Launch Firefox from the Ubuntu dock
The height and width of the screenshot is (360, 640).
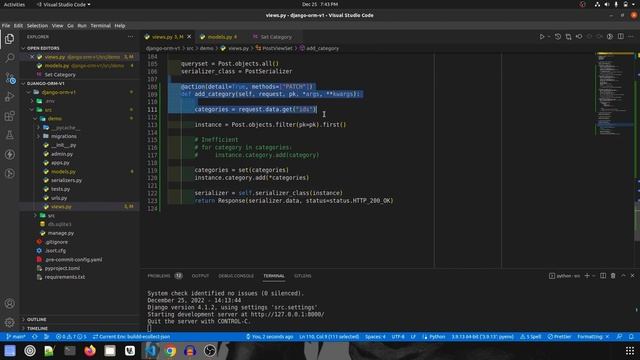(90, 351)
